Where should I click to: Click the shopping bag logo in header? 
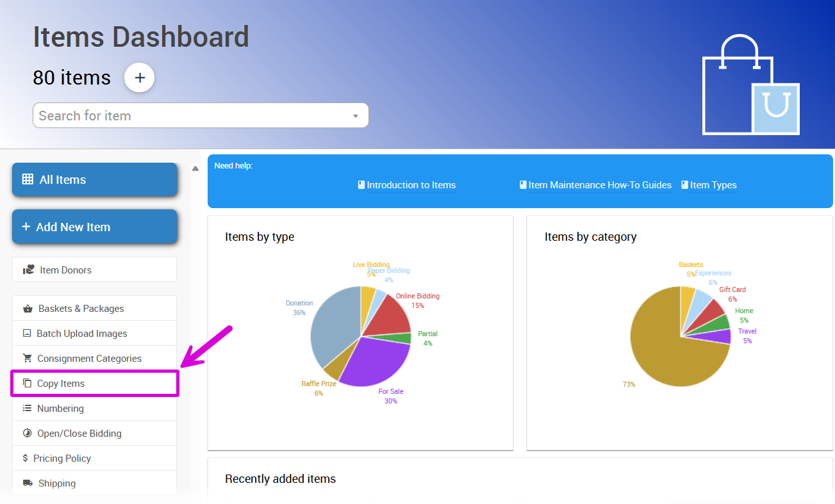coord(750,85)
